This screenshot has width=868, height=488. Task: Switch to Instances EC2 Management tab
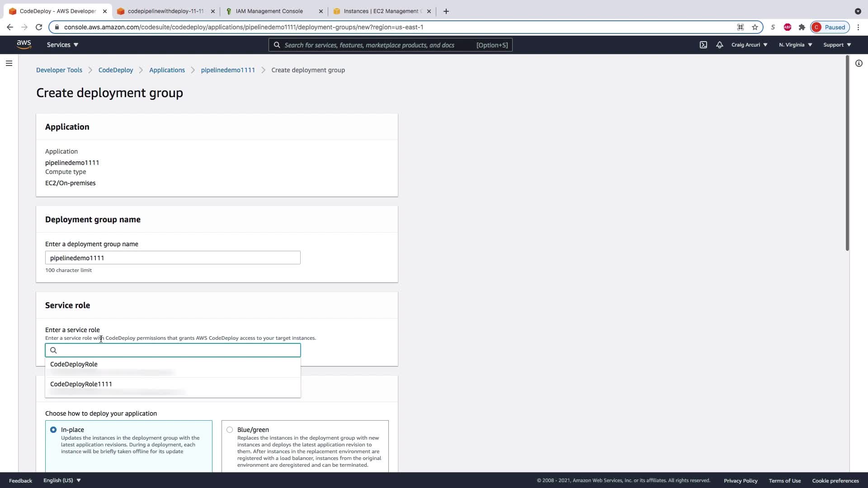[x=381, y=11]
